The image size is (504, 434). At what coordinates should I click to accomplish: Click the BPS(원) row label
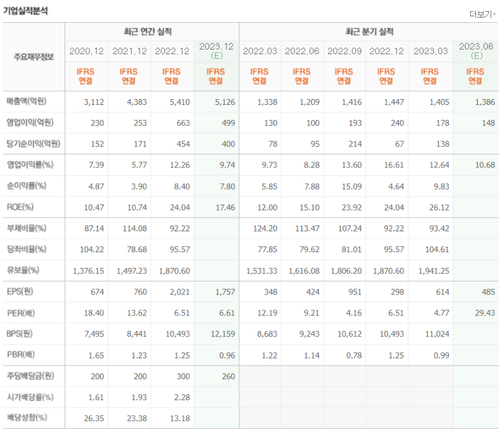click(20, 334)
